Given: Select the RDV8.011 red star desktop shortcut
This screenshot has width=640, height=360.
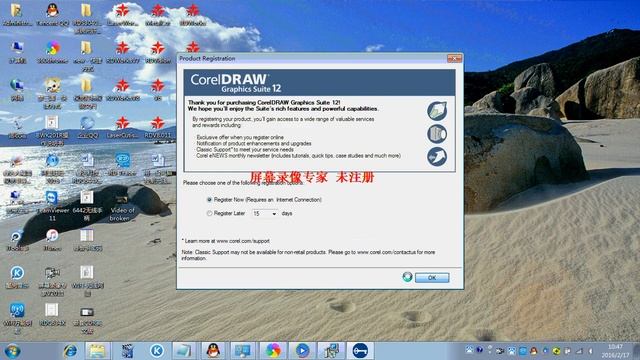Looking at the screenshot, I should (x=158, y=127).
